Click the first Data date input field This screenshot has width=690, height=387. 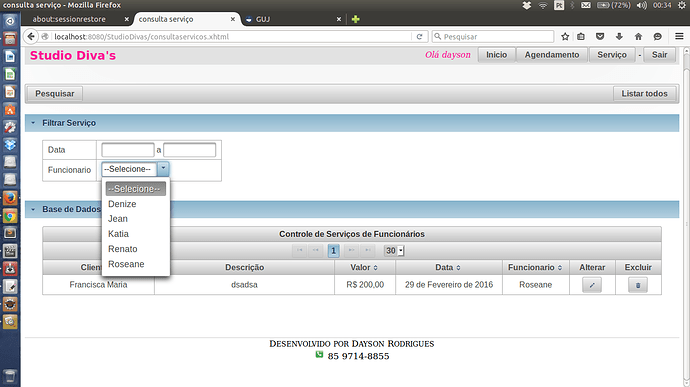[128, 150]
